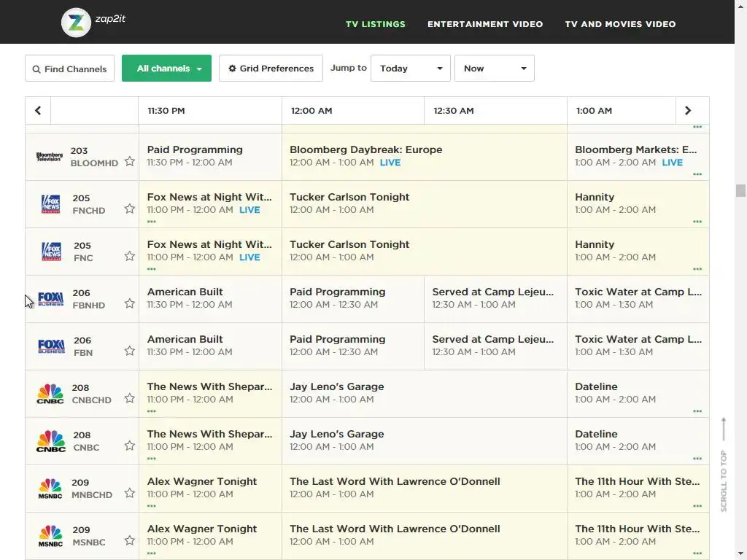The width and height of the screenshot is (747, 560).
Task: Open Tucker Carlson Tonight on FNCHD
Action: [425, 204]
